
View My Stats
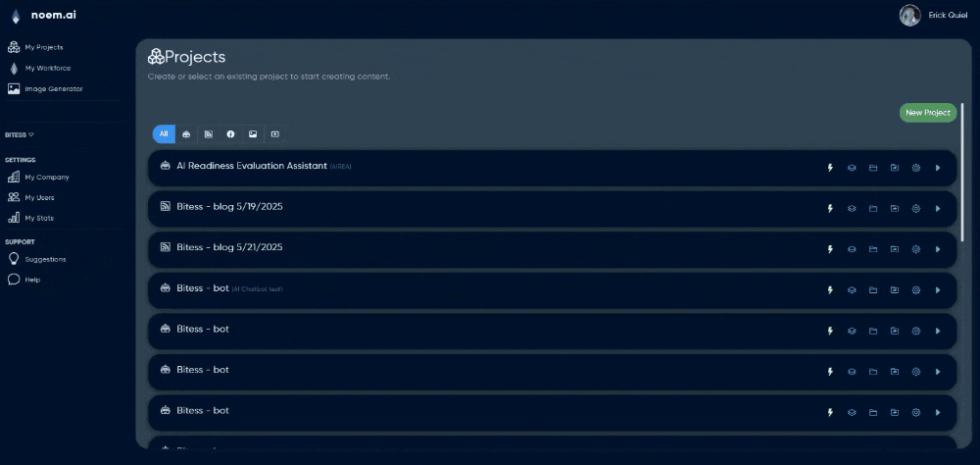click(x=30, y=219)
